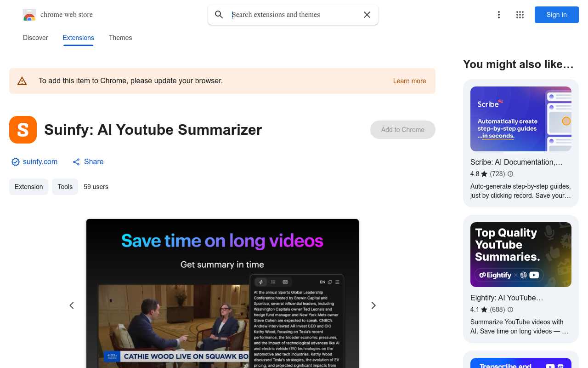Viewport: 588px width, 368px height.
Task: Select the Extensions tab
Action: 79,38
